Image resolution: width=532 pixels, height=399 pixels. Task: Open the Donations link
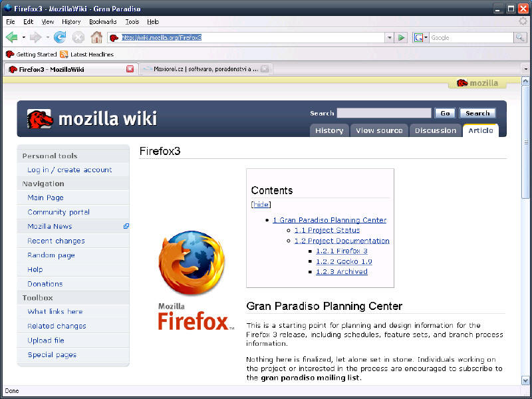point(45,284)
